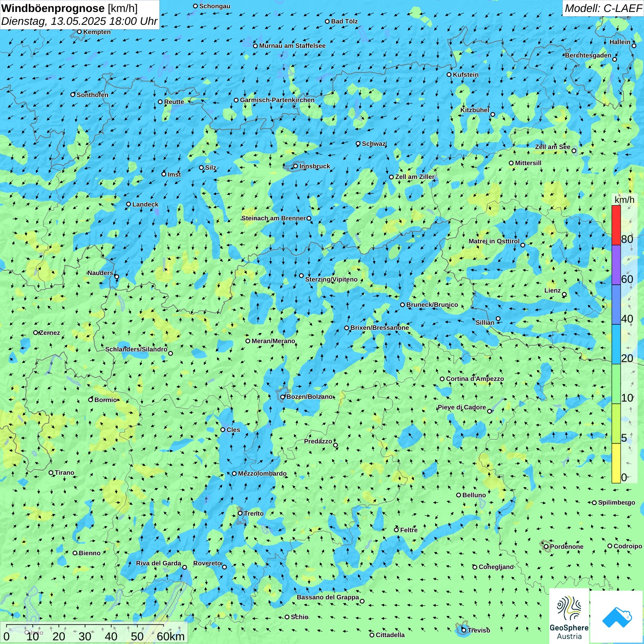
Task: Click the Pordenone city label
Action: (x=567, y=546)
